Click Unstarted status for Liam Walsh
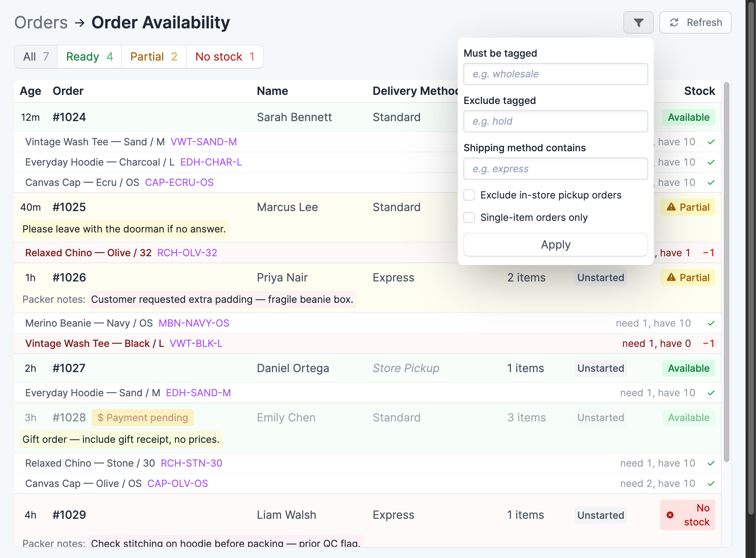The width and height of the screenshot is (756, 558). 601,515
